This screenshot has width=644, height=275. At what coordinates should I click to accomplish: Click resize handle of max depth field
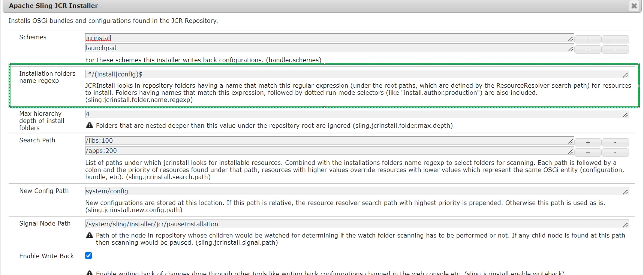[x=625, y=115]
